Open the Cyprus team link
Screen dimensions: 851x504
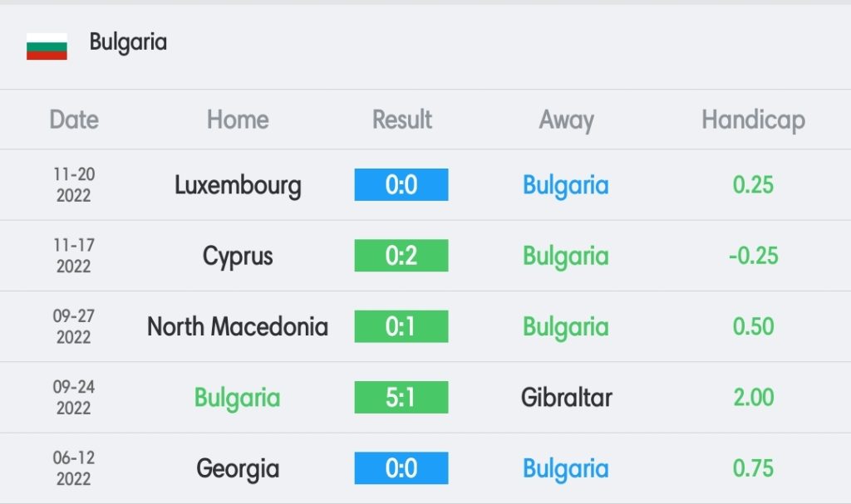point(238,257)
